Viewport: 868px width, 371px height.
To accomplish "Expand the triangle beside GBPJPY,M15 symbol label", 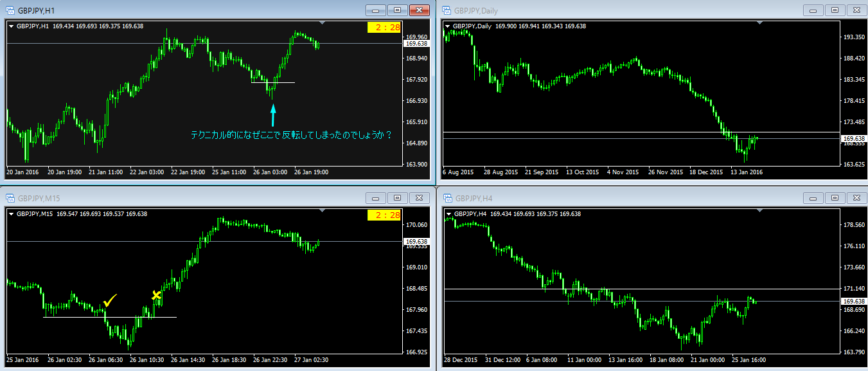I will click(12, 213).
